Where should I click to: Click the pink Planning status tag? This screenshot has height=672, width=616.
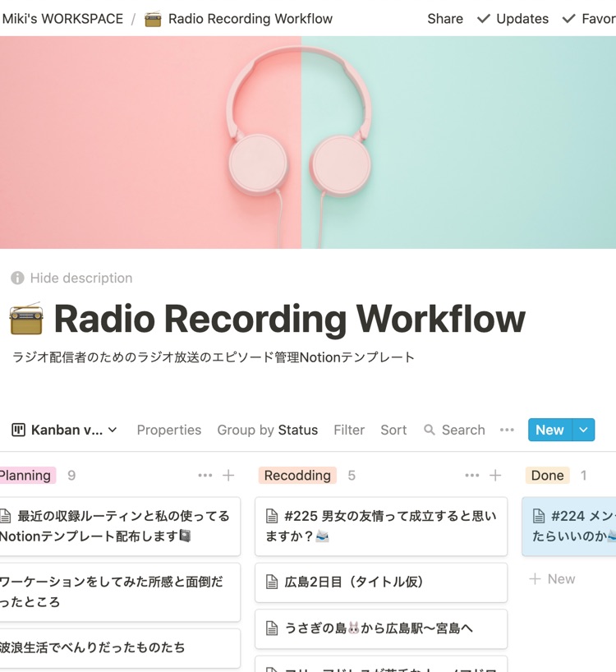point(25,475)
